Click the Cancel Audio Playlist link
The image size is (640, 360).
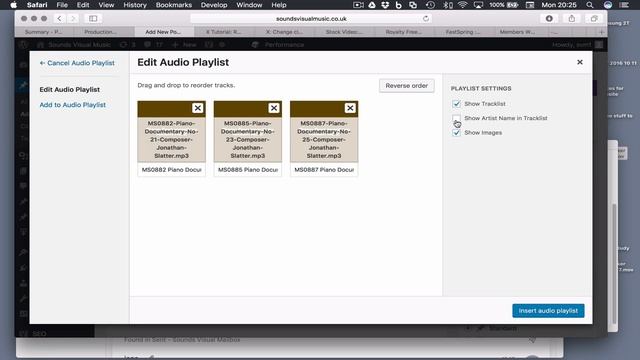pyautogui.click(x=77, y=63)
